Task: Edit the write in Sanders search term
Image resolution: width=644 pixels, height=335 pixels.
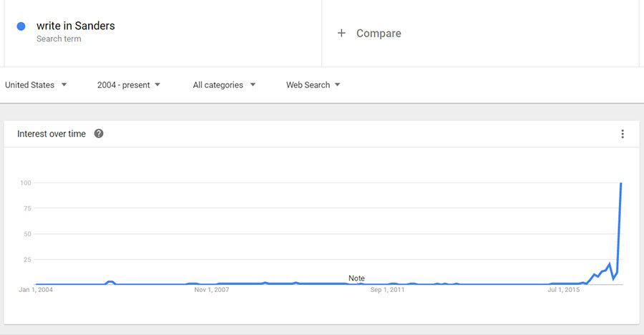Action: coord(75,26)
